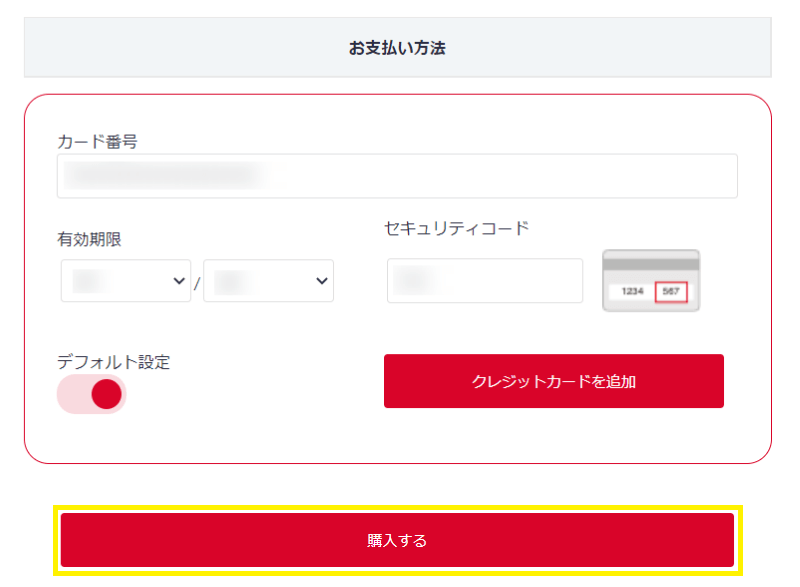Click the クレジットカードを追加 button
Image resolution: width=800 pixels, height=587 pixels.
tap(554, 381)
